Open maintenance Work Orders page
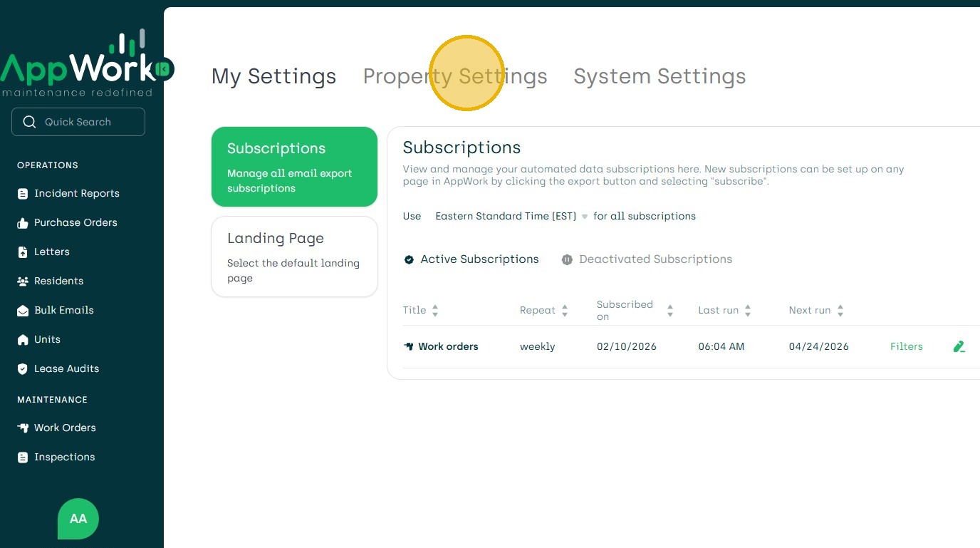The image size is (980, 548). [65, 428]
